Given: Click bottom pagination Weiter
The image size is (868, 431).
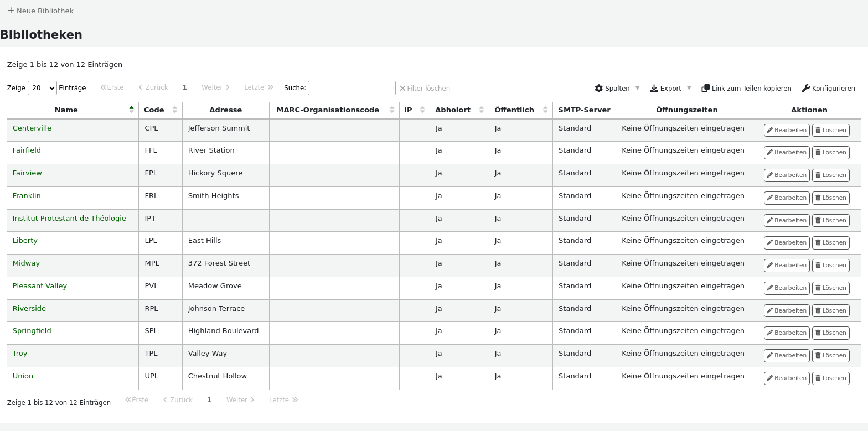Looking at the screenshot, I should pyautogui.click(x=240, y=399).
